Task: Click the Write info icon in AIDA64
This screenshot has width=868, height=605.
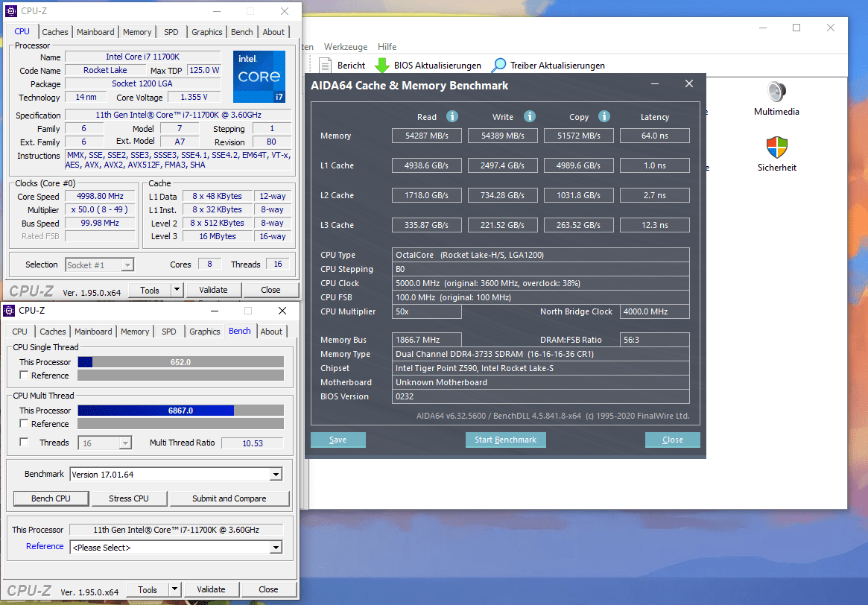Action: 529,116
